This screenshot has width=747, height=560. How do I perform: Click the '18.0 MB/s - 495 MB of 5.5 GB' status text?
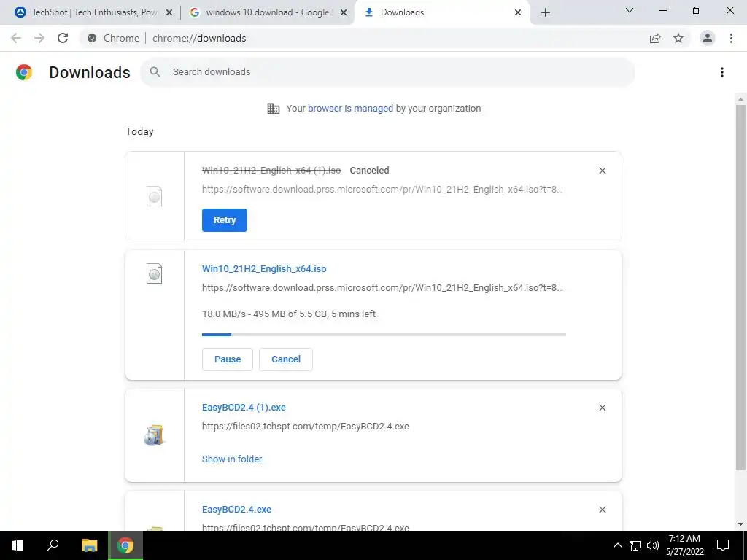click(289, 314)
